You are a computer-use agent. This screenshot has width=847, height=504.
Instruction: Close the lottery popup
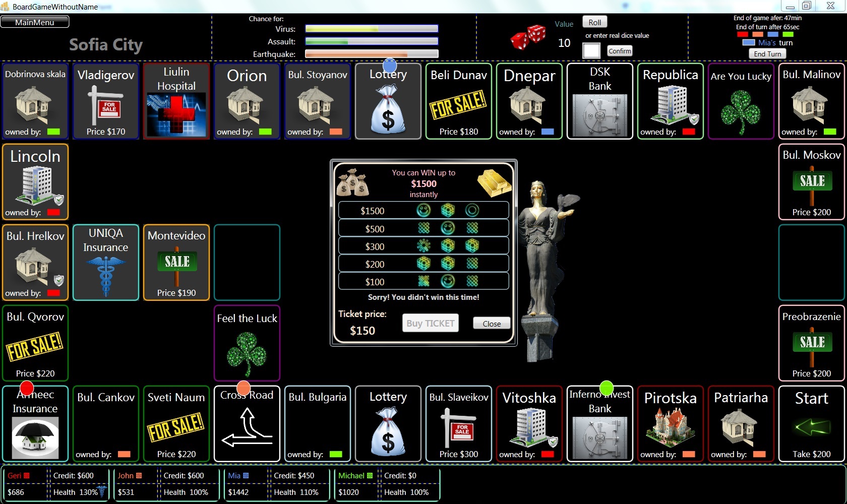pos(492,324)
